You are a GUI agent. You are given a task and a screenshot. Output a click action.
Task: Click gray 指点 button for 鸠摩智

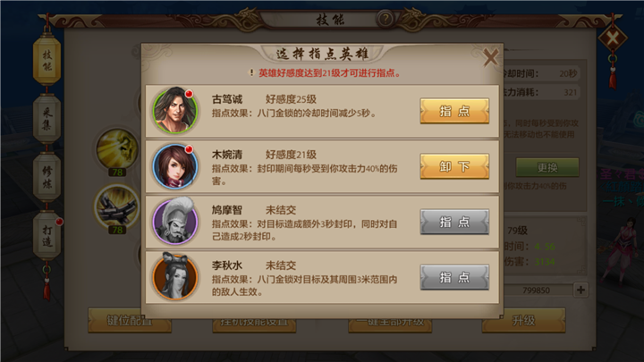coord(454,222)
